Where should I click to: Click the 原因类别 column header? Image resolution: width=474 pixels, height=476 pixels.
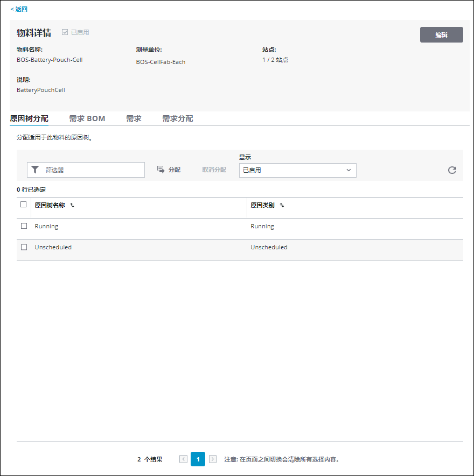tap(263, 205)
